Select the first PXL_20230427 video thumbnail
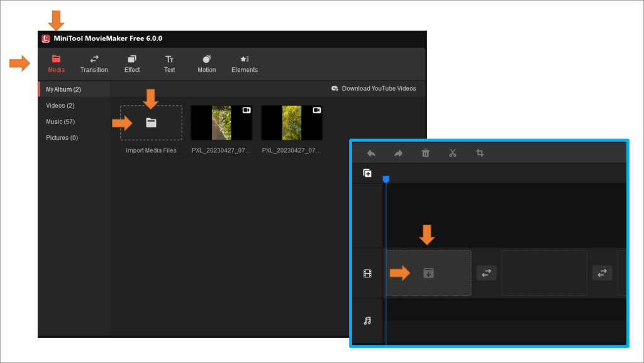This screenshot has height=363, width=644. click(221, 123)
